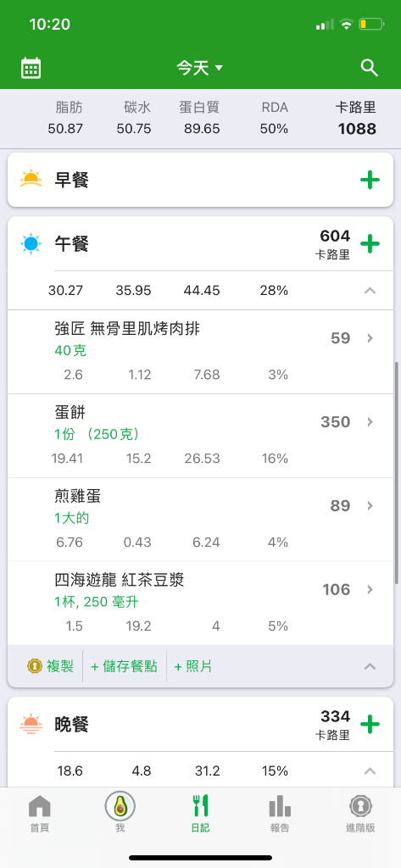Tap + 照片 button
Image resolution: width=401 pixels, height=868 pixels.
(x=192, y=666)
